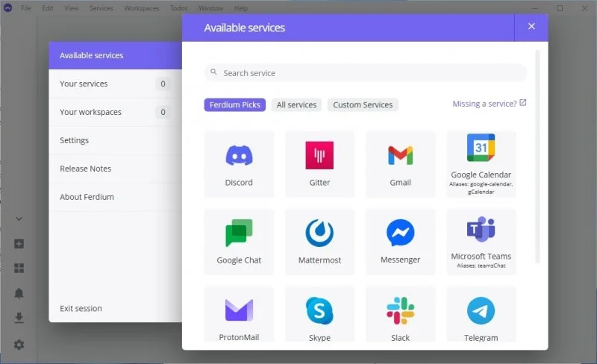
Task: Click the search magnifier icon
Action: click(x=213, y=72)
